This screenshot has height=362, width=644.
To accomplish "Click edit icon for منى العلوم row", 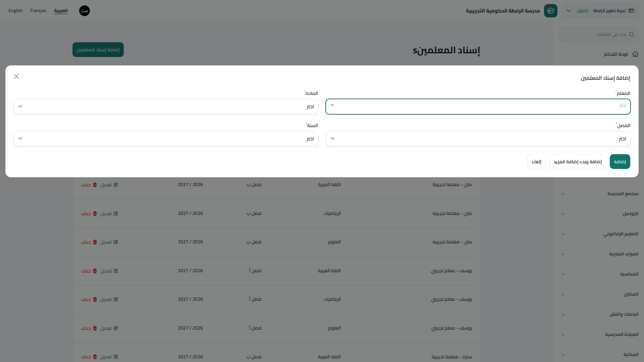I will click(x=116, y=242).
